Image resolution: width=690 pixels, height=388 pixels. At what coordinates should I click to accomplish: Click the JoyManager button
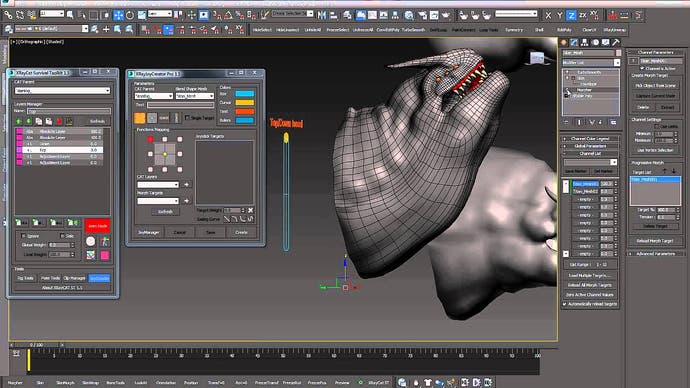pyautogui.click(x=148, y=232)
